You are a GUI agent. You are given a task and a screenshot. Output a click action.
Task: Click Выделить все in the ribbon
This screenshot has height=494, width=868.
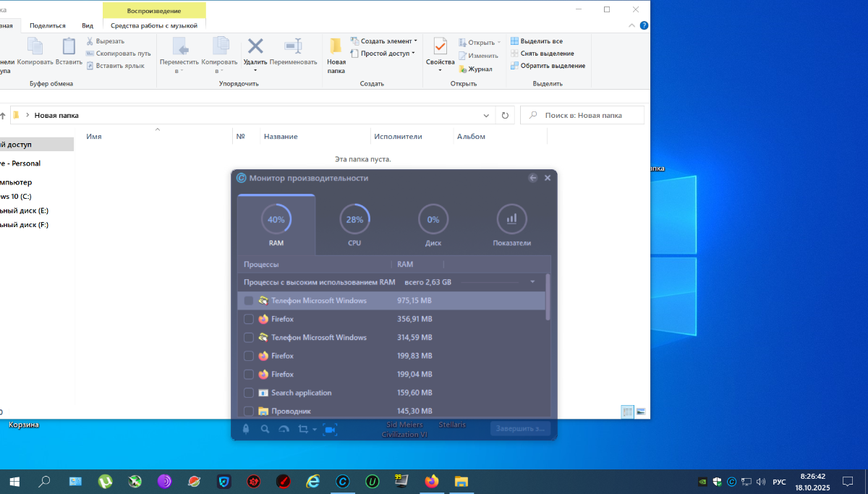pos(536,41)
